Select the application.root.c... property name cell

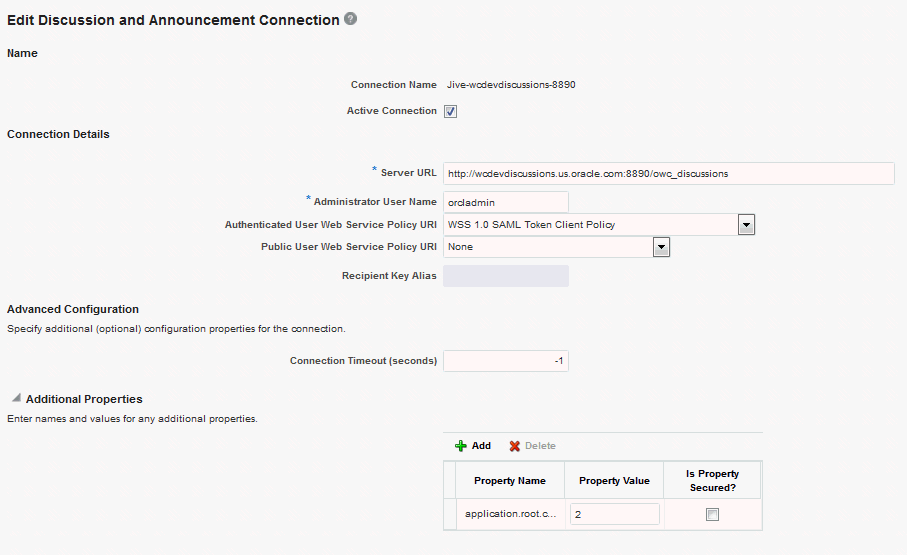tap(509, 514)
